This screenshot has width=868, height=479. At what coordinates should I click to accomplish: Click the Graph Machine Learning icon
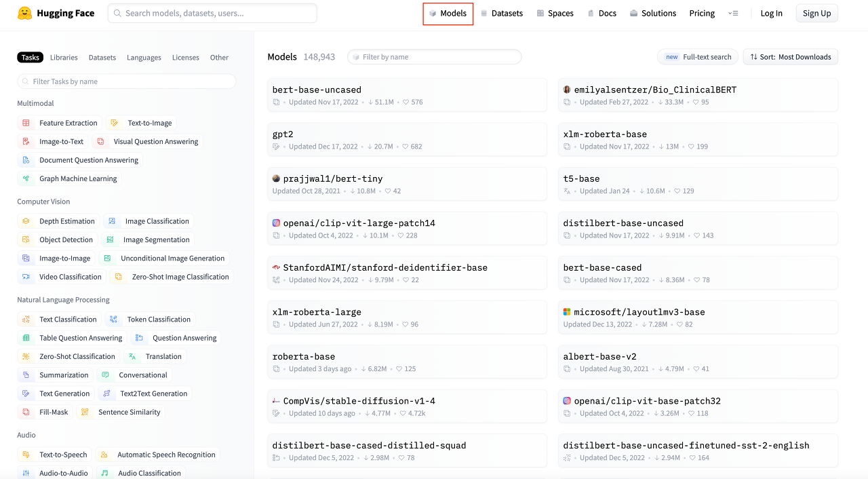pyautogui.click(x=26, y=178)
